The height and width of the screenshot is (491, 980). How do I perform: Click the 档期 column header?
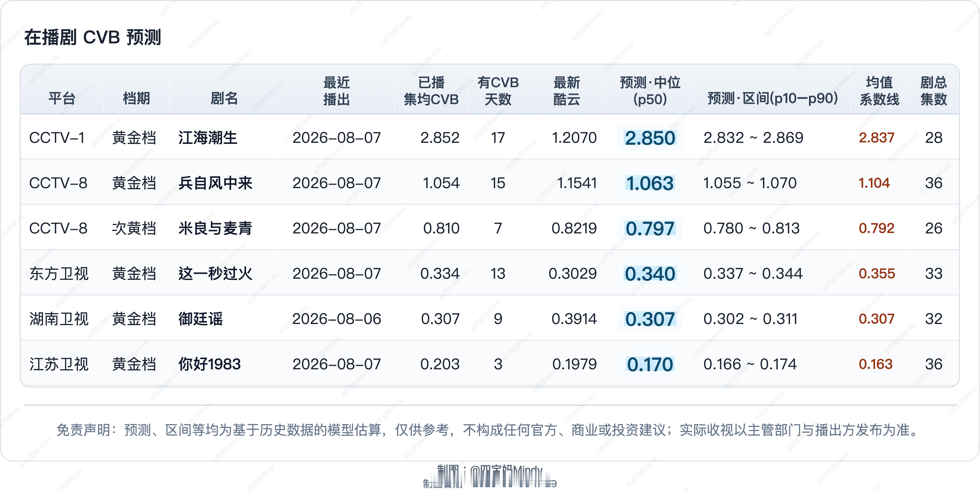(136, 98)
